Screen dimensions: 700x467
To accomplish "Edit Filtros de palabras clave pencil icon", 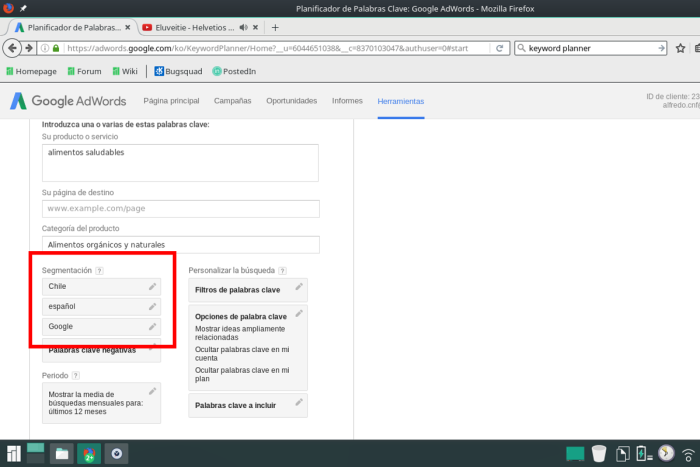I will 299,287.
